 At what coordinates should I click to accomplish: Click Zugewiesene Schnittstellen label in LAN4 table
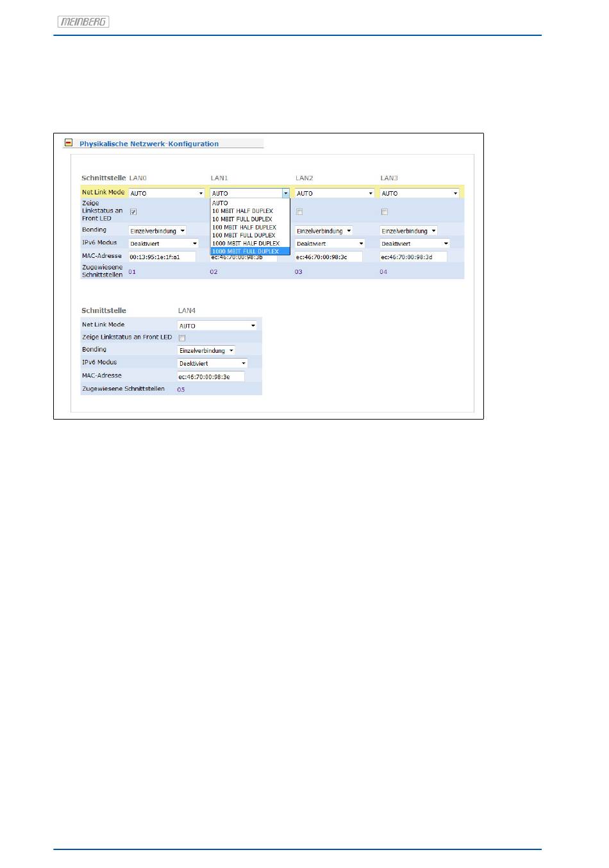coord(123,389)
